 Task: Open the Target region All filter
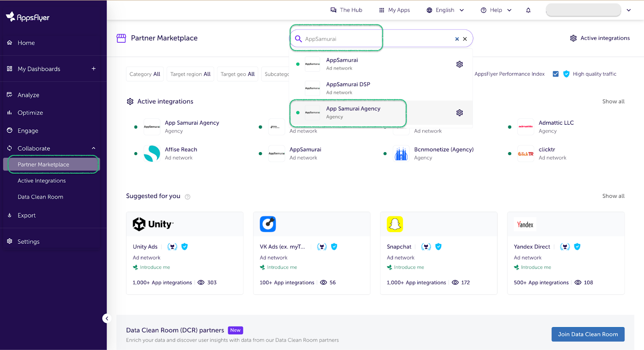click(190, 74)
